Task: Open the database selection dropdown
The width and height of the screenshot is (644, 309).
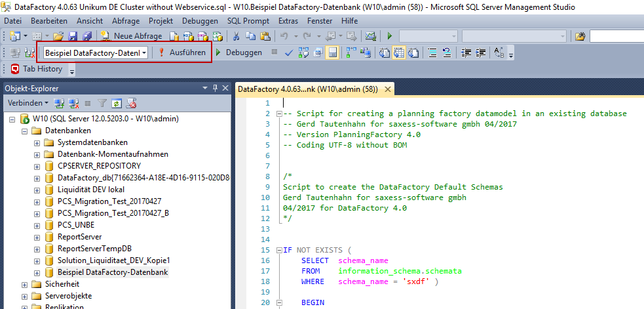Action: (143, 52)
